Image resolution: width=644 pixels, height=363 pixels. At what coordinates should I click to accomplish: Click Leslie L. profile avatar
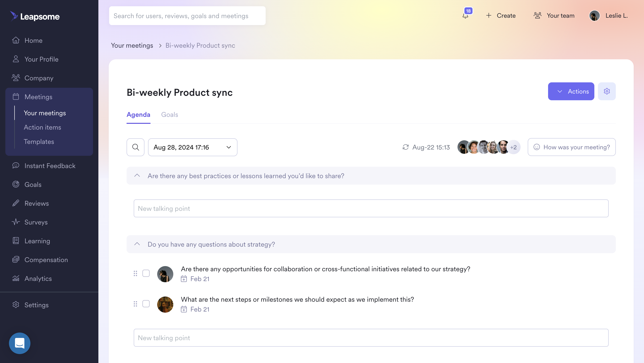(x=595, y=15)
